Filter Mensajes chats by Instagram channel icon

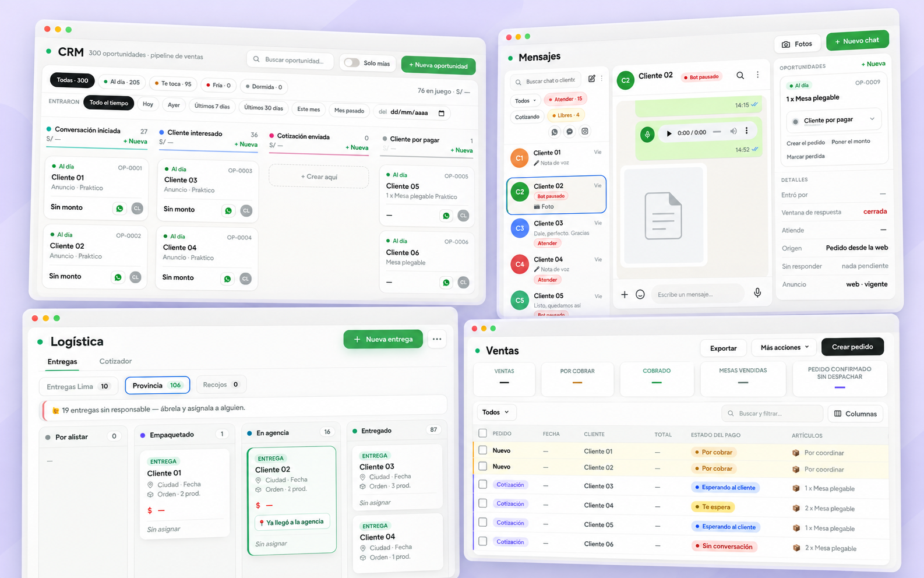pos(585,131)
